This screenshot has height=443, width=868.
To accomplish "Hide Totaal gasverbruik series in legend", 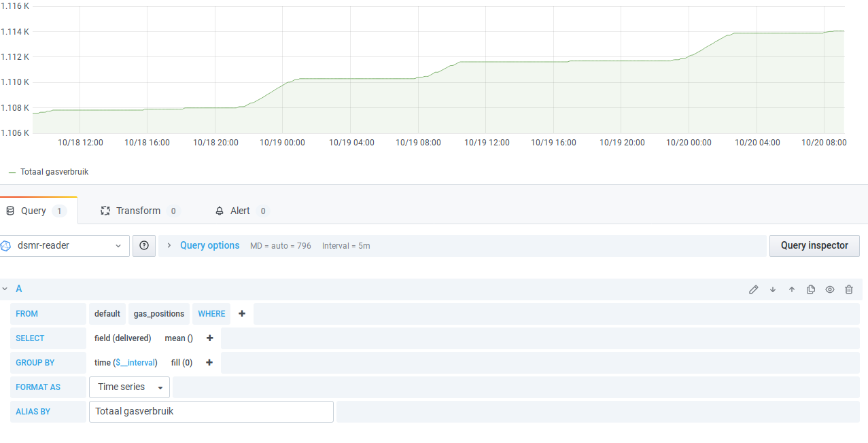I will pos(54,171).
